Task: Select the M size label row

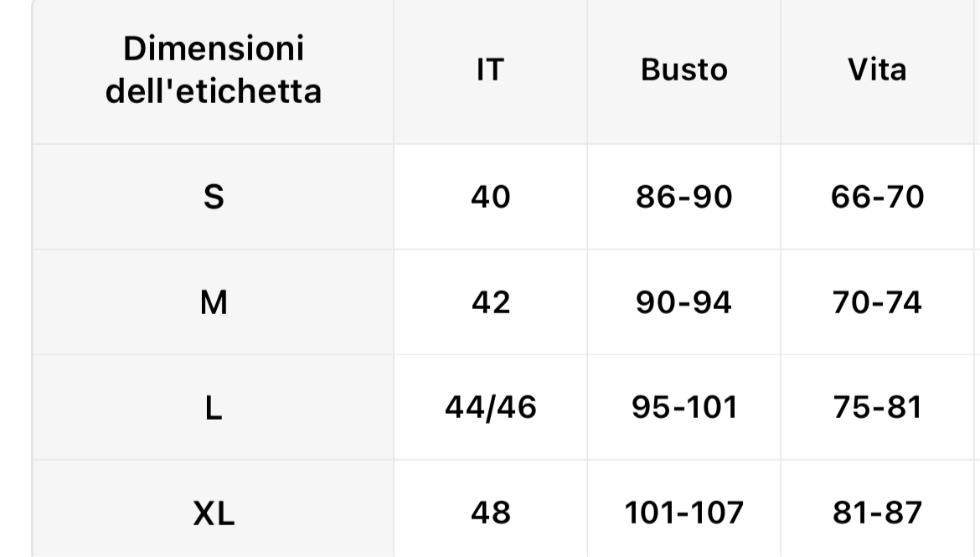Action: tap(213, 302)
